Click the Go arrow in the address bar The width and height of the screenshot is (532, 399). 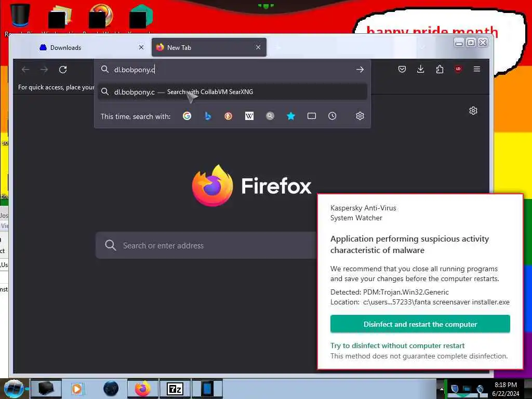tap(360, 70)
